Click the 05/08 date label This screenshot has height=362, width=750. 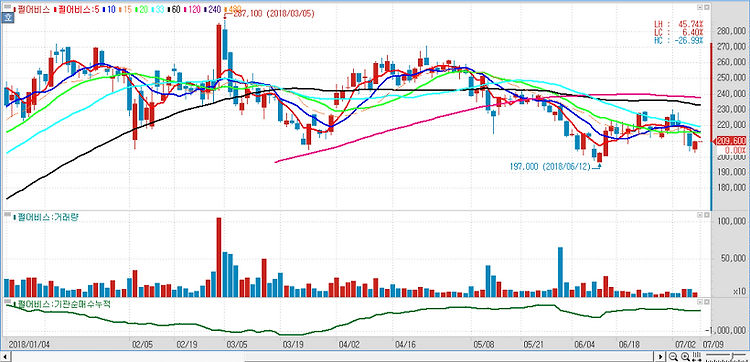(x=483, y=344)
